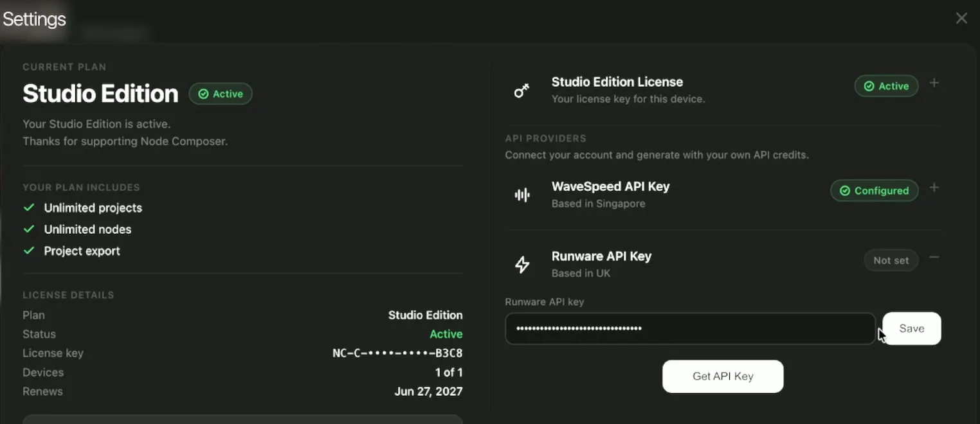This screenshot has height=424, width=980.
Task: Click the Active badge on Studio Edition License row
Action: point(886,86)
